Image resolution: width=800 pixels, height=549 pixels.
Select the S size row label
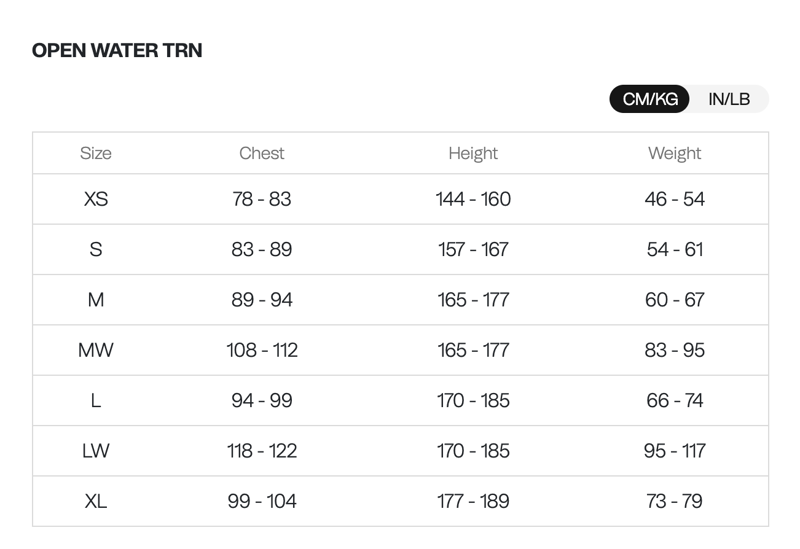96,249
